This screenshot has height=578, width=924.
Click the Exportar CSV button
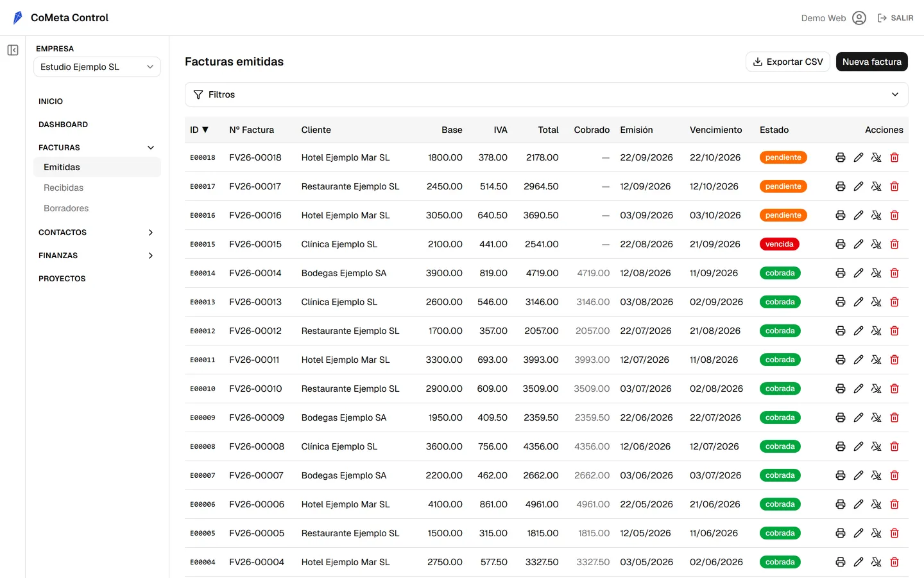click(x=788, y=62)
